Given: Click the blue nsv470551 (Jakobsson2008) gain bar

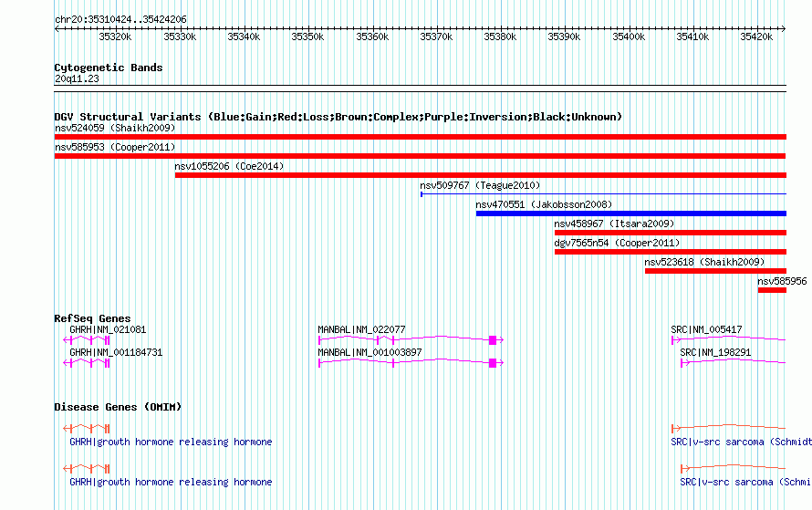Looking at the screenshot, I should click(630, 213).
